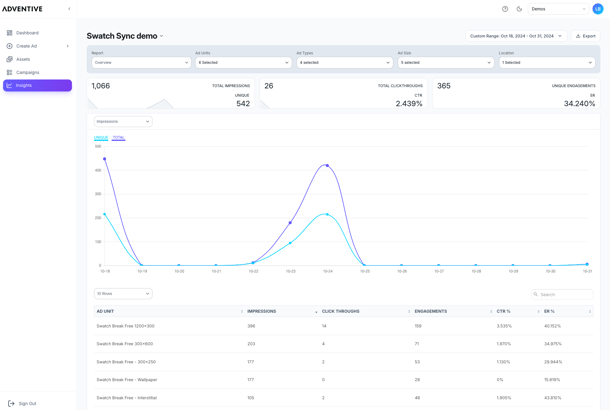610x410 pixels.
Task: Click the total impressions point at 10-24
Action: [327, 166]
